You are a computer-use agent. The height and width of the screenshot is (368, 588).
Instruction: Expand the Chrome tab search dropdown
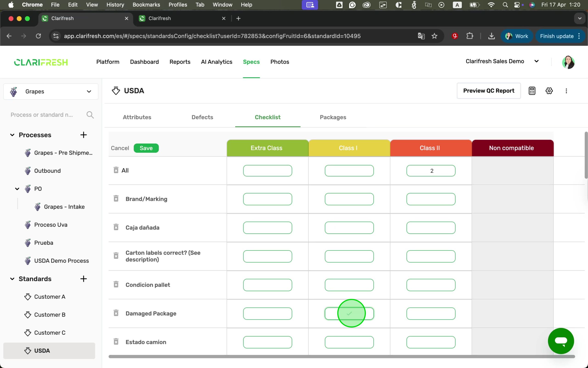click(580, 18)
